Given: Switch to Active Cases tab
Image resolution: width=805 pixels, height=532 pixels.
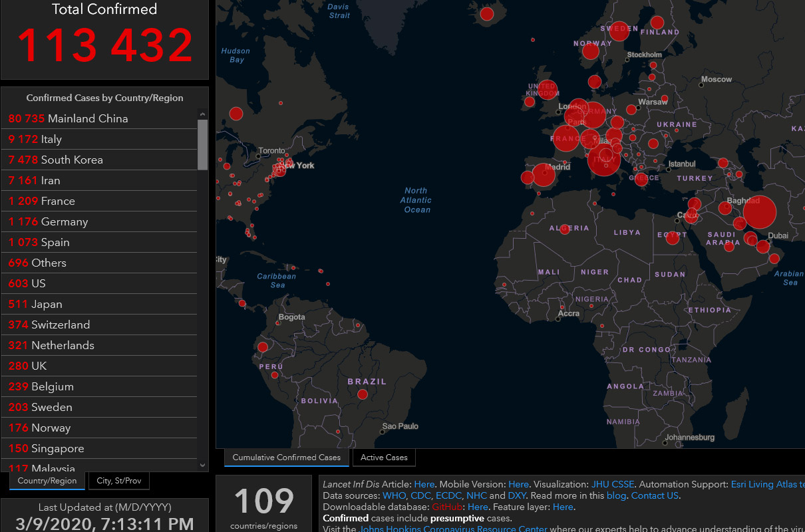Looking at the screenshot, I should pyautogui.click(x=385, y=458).
